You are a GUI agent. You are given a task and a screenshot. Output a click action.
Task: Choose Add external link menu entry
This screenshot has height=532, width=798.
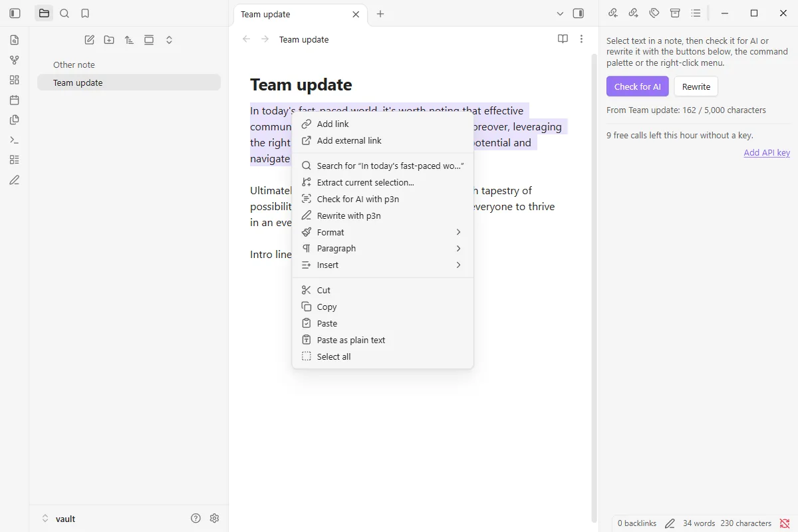(383, 140)
